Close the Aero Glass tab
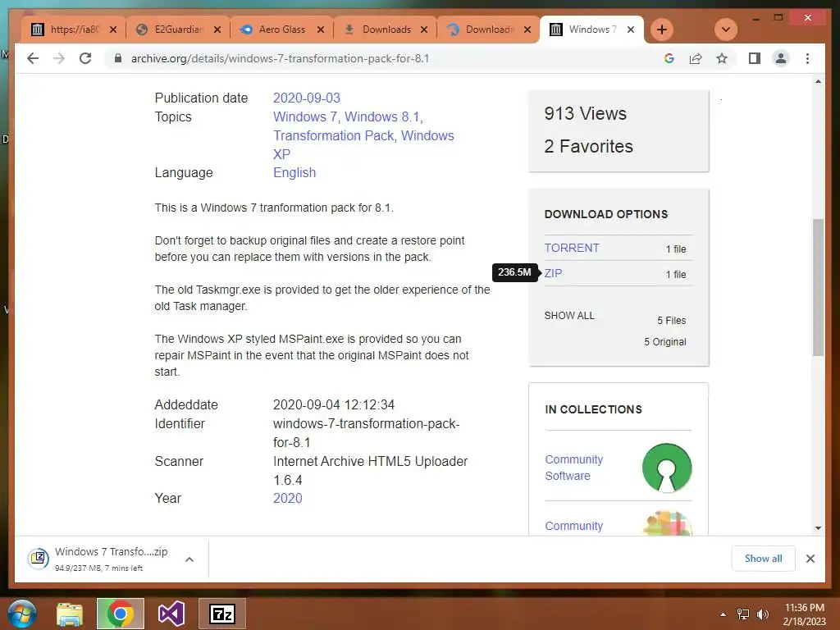This screenshot has height=630, width=840. 321,30
